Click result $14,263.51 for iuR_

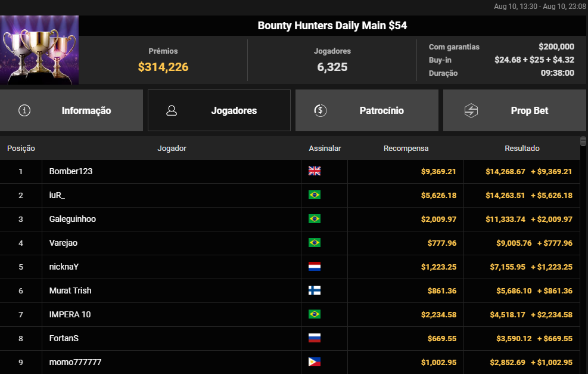pyautogui.click(x=505, y=195)
